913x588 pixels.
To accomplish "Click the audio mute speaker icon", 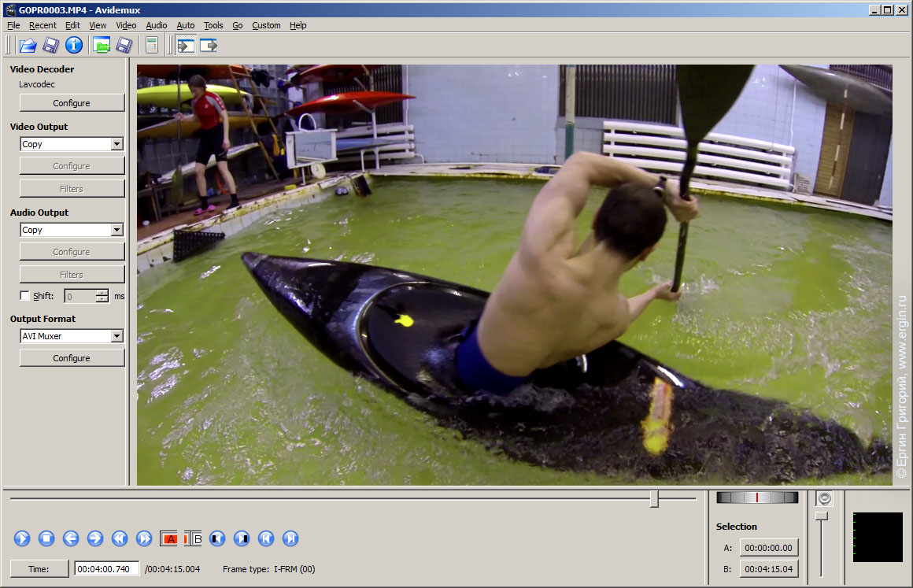I will (825, 498).
